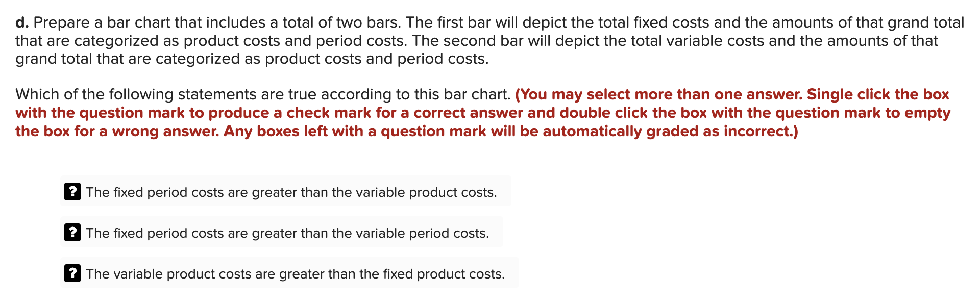Check the variable product costs greater than fixed product costs box
The height and width of the screenshot is (303, 980).
(73, 273)
